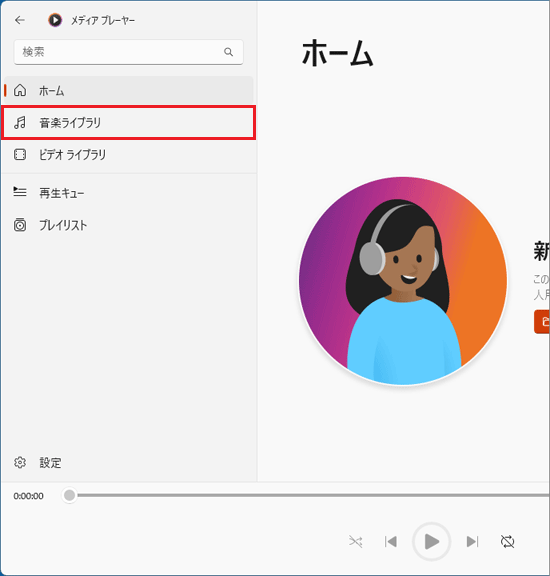The height and width of the screenshot is (576, 550).
Task: Go back using the back arrow
Action: pyautogui.click(x=20, y=20)
